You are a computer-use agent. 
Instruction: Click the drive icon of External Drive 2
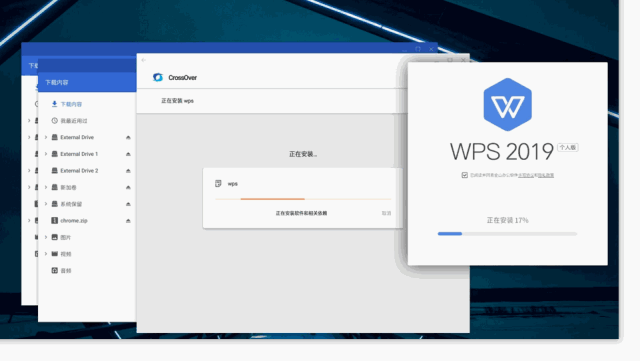click(54, 171)
